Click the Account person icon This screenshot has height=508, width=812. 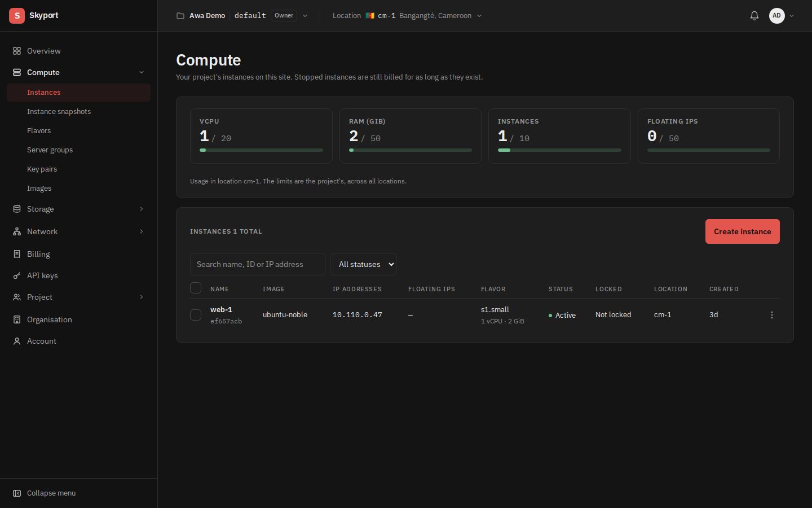17,341
